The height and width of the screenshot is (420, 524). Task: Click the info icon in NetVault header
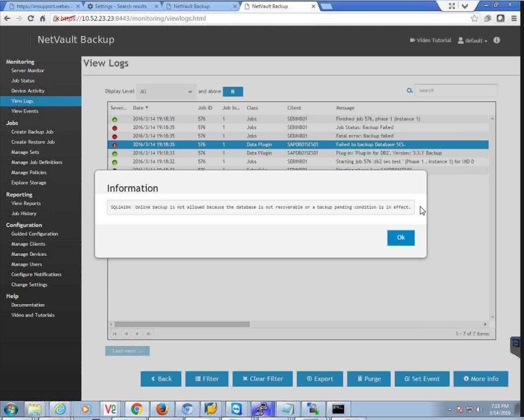[497, 40]
